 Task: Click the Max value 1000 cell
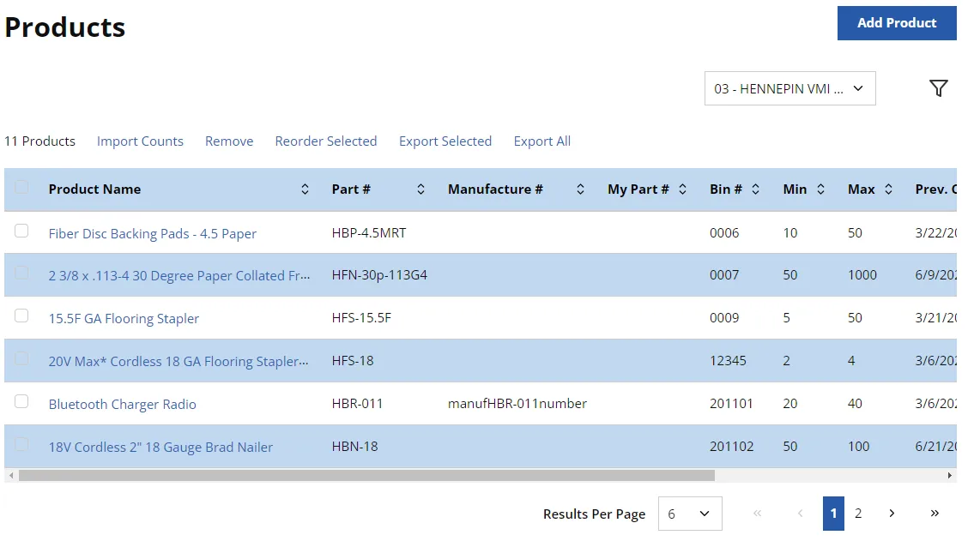862,275
